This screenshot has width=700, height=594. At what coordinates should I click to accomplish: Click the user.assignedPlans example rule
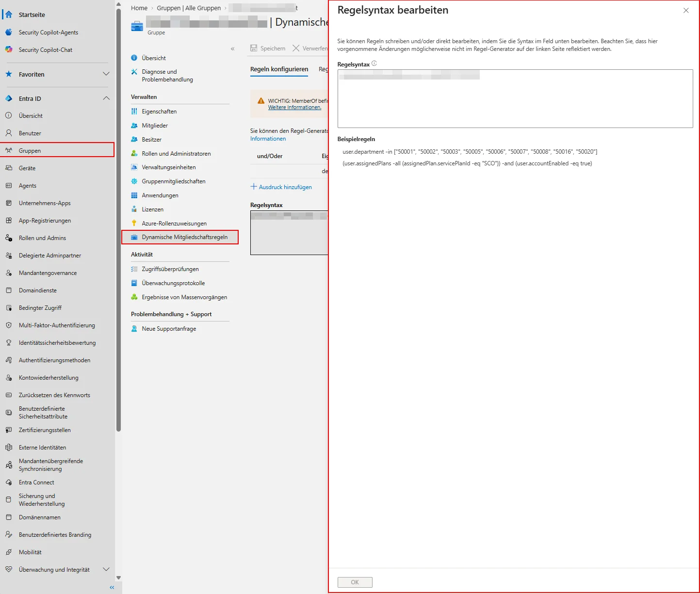pos(467,163)
